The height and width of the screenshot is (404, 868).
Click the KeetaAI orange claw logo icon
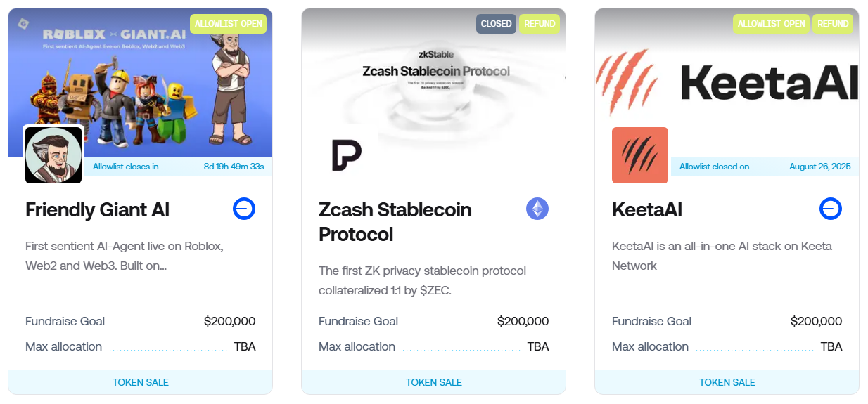[x=639, y=155]
